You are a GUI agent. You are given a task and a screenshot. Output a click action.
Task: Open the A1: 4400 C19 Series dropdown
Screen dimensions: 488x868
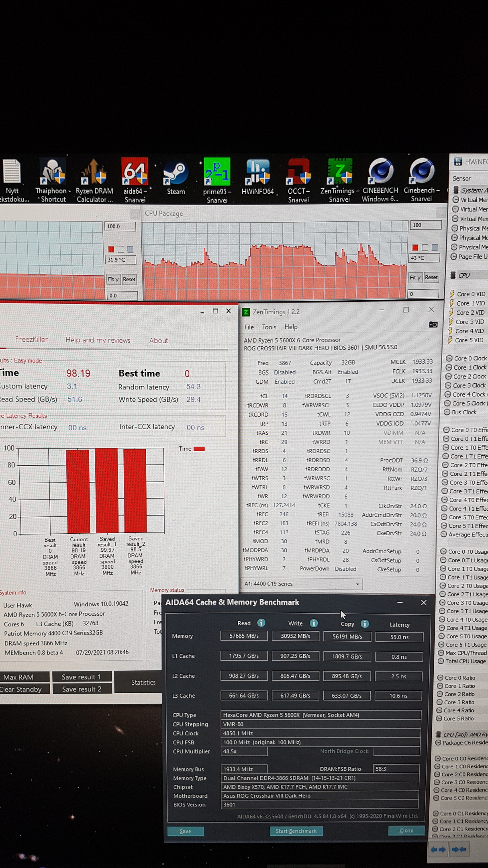pos(302,584)
